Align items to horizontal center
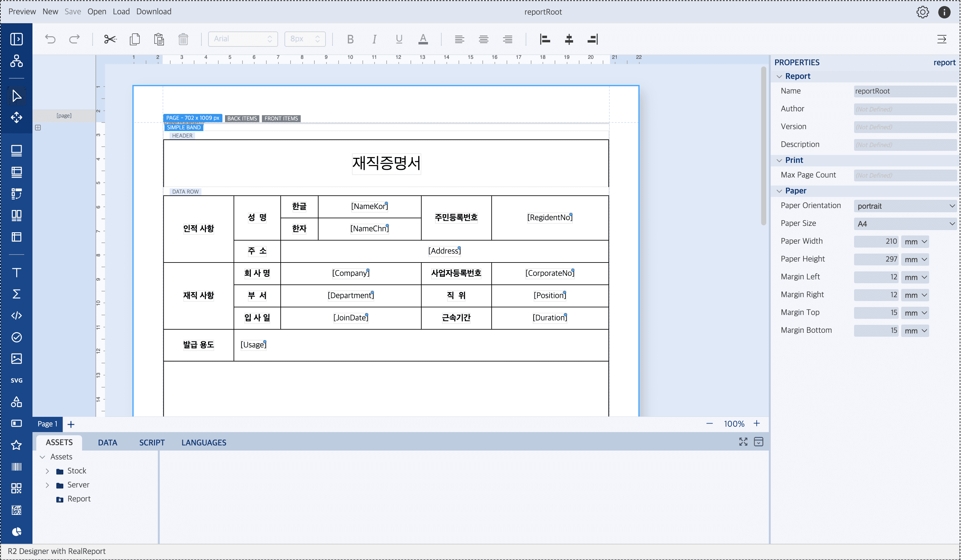The width and height of the screenshot is (961, 560). click(x=569, y=39)
